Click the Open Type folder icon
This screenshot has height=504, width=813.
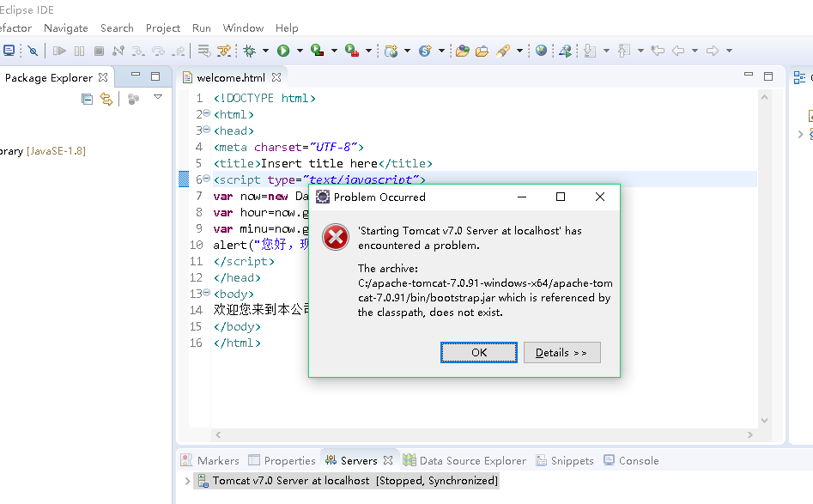(x=463, y=51)
